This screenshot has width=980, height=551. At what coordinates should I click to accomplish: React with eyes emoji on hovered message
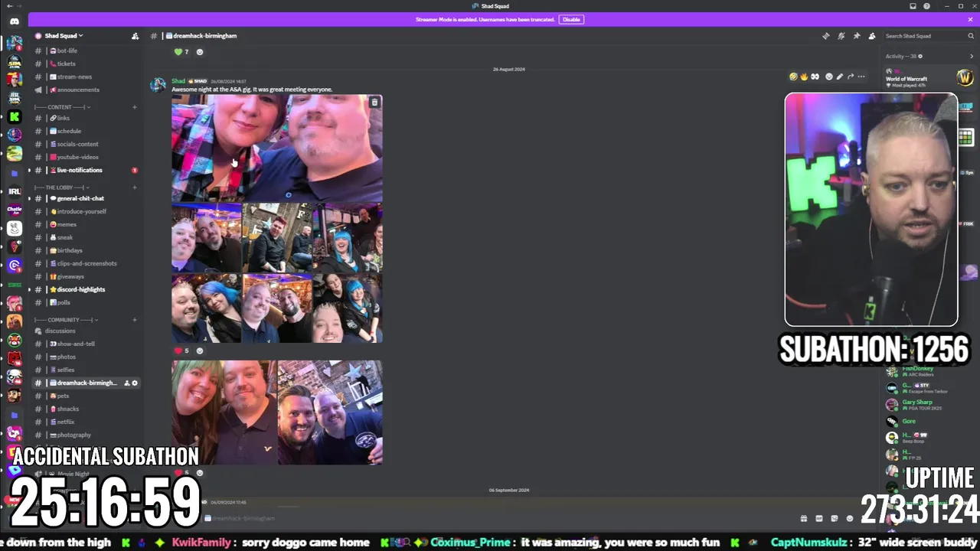click(815, 77)
